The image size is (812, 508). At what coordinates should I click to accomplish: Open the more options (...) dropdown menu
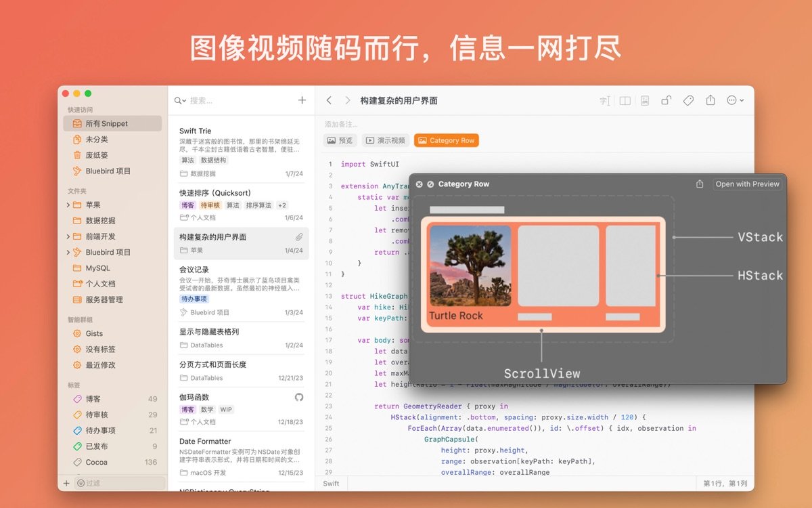point(732,100)
